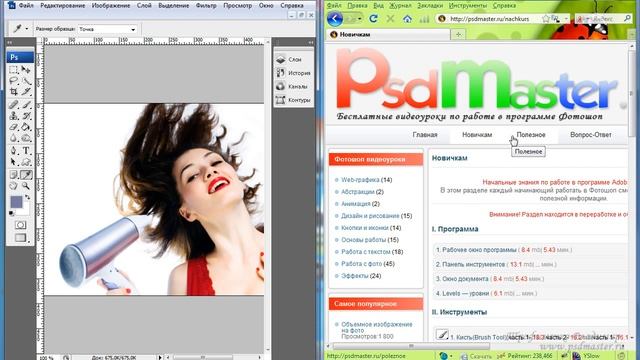Open the История panel
Screen dimensions: 640x360
point(294,73)
